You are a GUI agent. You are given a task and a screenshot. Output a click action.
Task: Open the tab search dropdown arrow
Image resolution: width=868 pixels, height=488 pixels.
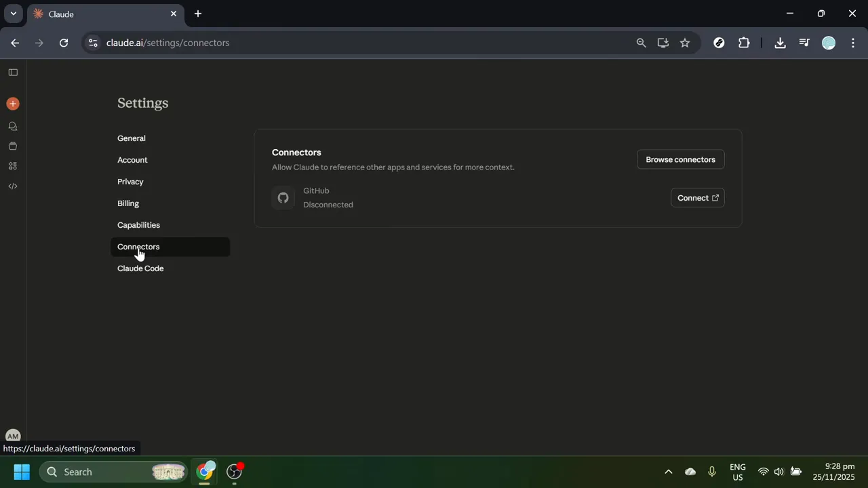point(13,14)
